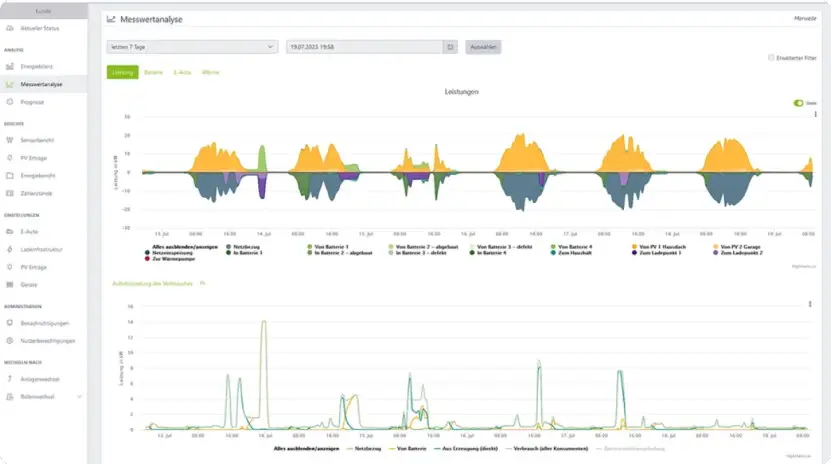The width and height of the screenshot is (831, 464).
Task: Hide the Zur Wärmepumpe series
Action: tap(170, 259)
